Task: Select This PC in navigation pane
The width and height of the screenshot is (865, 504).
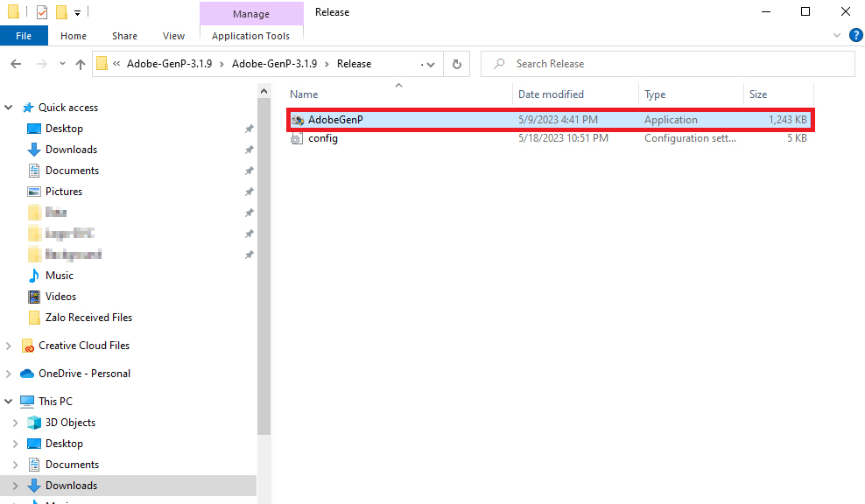Action: coord(55,402)
